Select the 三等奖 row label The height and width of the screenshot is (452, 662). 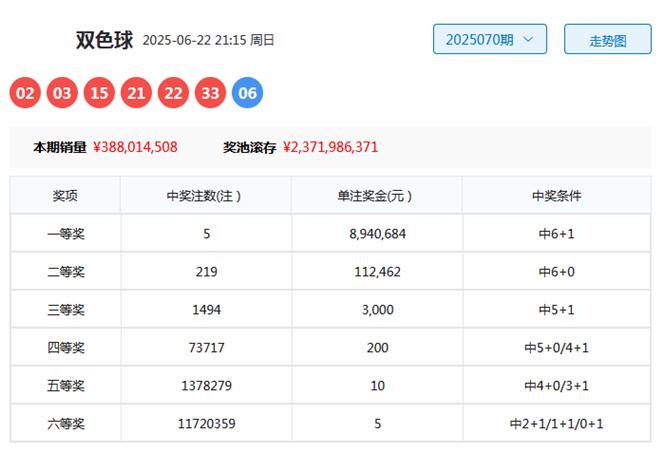[66, 309]
